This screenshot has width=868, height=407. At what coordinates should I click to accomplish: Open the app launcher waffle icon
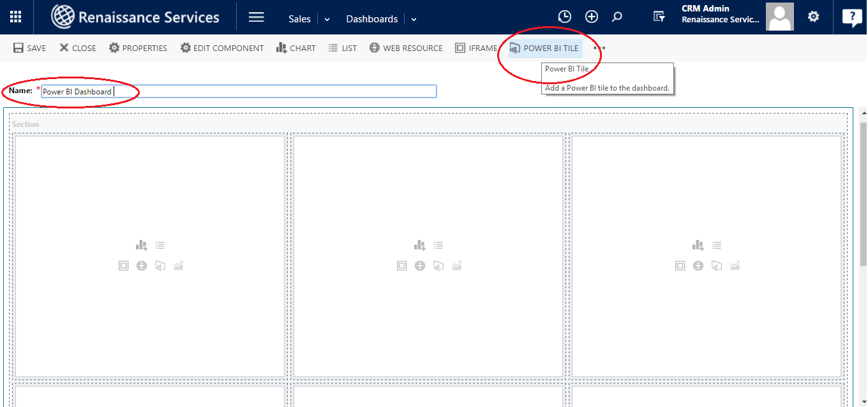point(16,17)
